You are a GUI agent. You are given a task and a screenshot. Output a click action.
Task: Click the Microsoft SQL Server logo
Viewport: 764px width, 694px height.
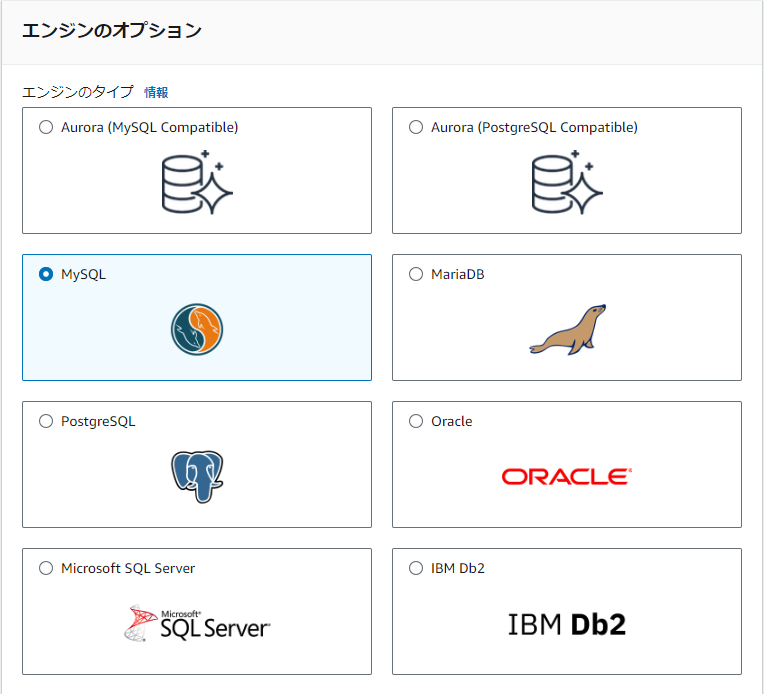coord(197,623)
